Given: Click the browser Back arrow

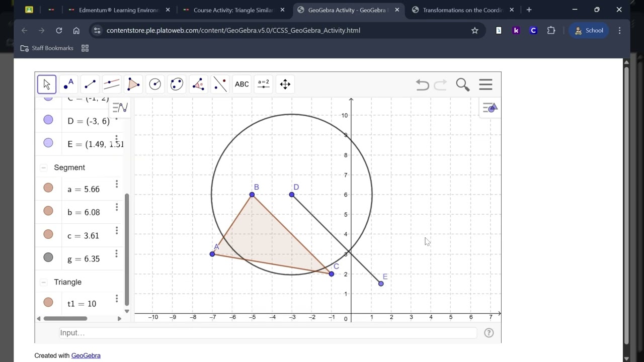Looking at the screenshot, I should point(24,30).
